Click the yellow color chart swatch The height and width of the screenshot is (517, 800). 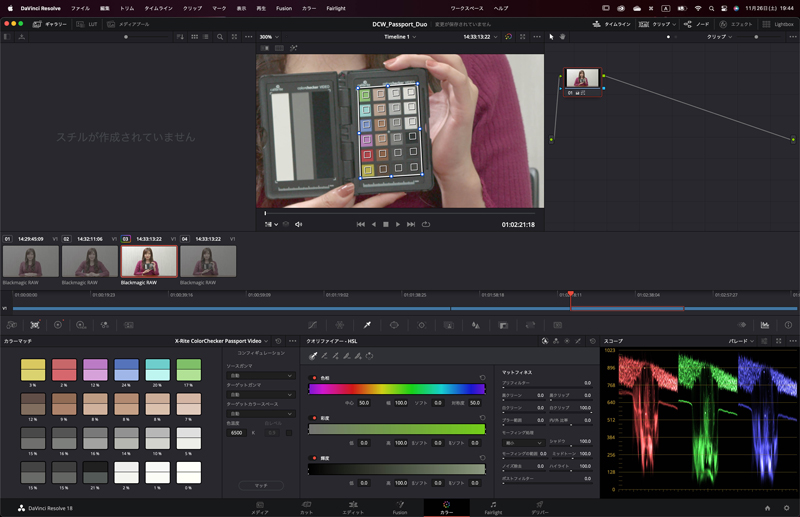pos(33,370)
